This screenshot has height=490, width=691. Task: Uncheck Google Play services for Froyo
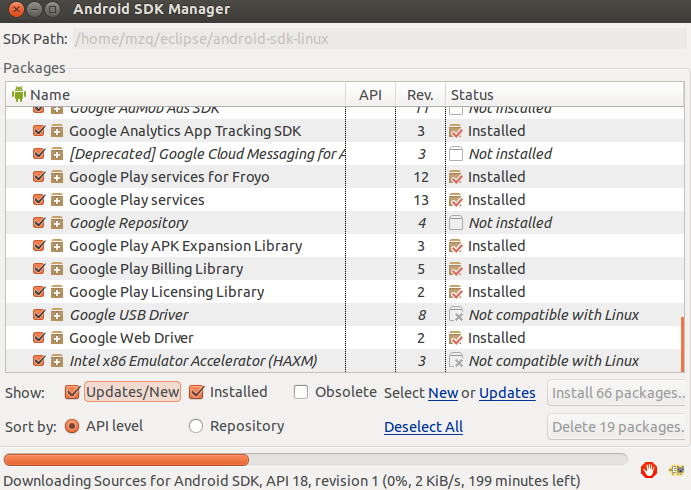point(39,176)
